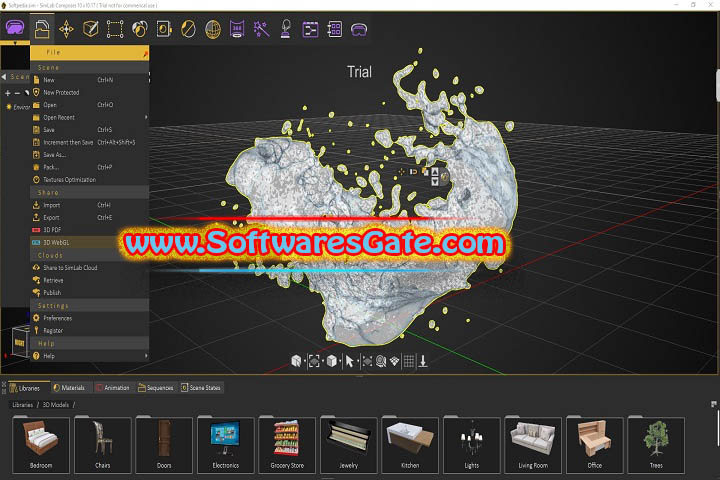Open the 360 panorama tool
Image resolution: width=720 pixels, height=480 pixels.
(237, 29)
